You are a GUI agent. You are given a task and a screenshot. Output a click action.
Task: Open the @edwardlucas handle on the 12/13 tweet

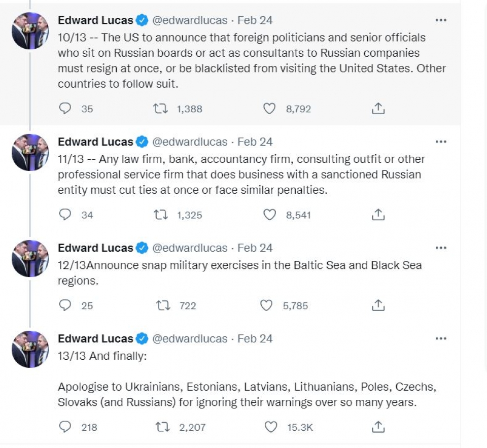[190, 248]
